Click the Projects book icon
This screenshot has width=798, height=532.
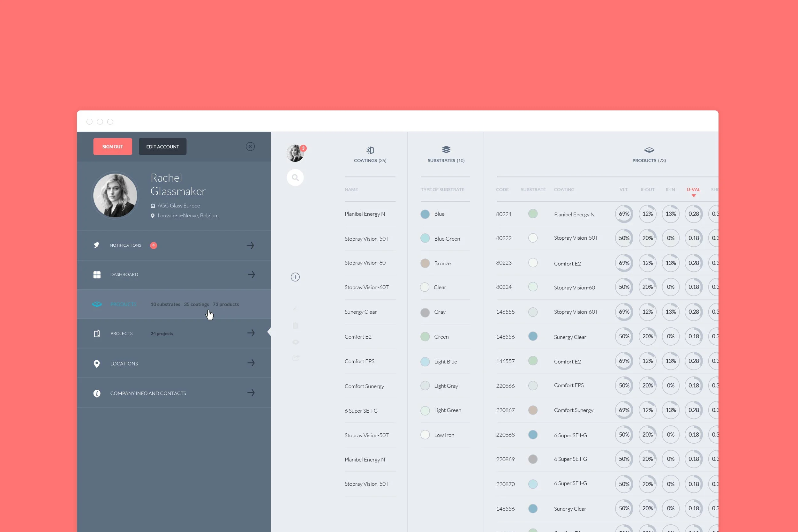(x=97, y=333)
